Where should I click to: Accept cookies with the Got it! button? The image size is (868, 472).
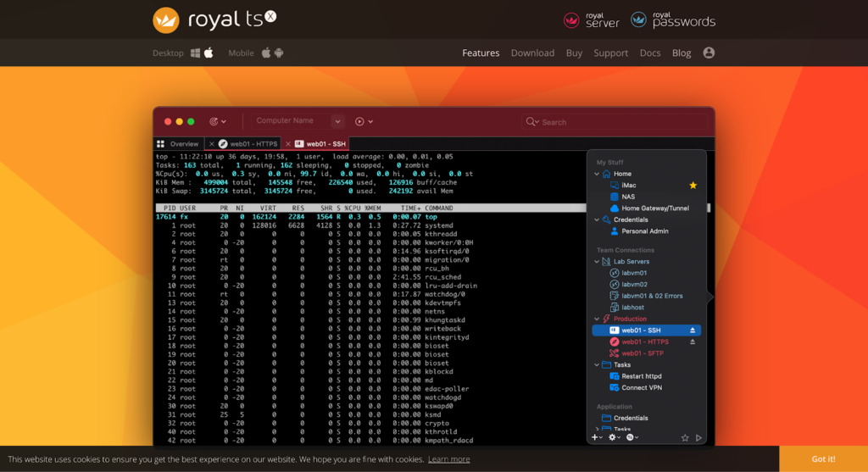point(823,458)
